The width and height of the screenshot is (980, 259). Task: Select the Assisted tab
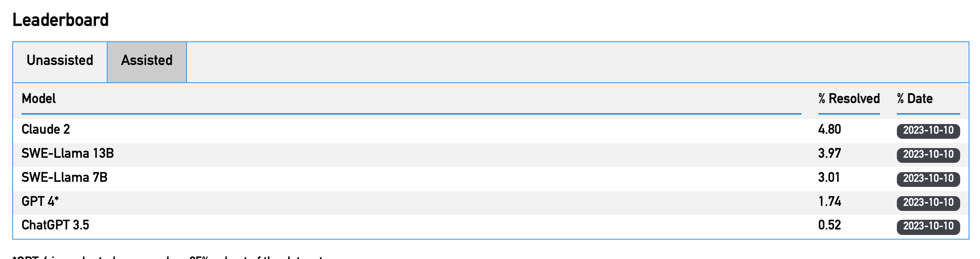tap(147, 61)
